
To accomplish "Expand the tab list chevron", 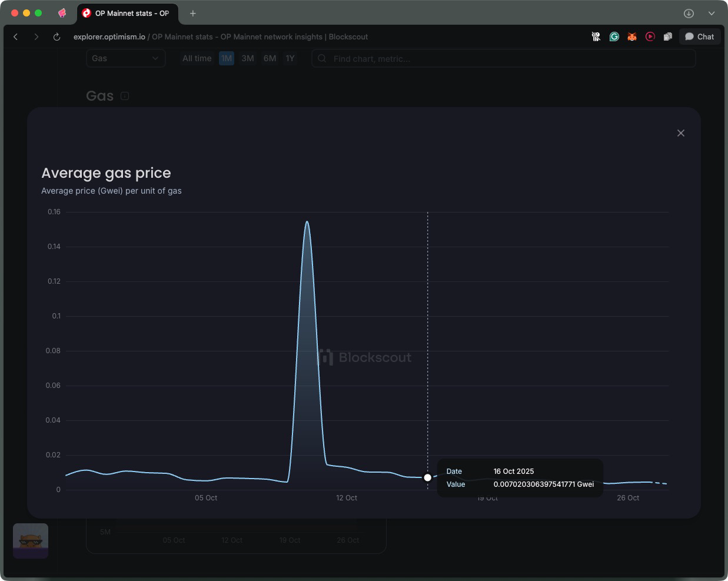I will 711,13.
